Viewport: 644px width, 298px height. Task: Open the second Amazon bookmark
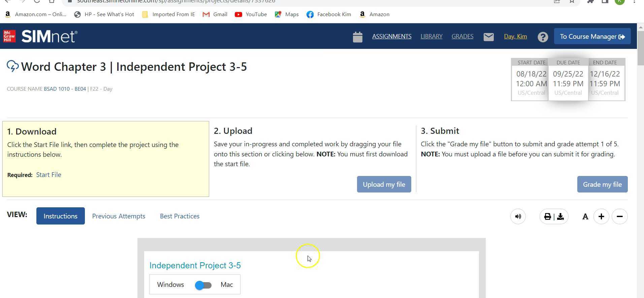(374, 14)
